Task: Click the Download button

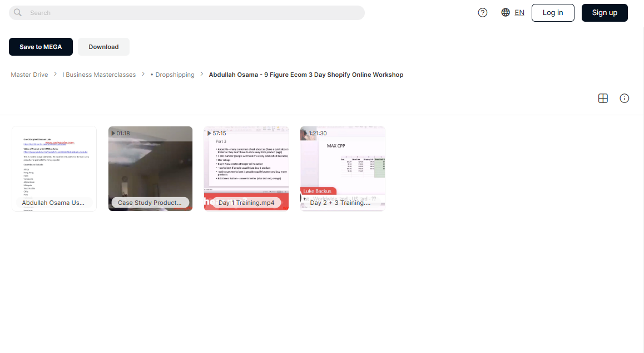Action: [x=103, y=47]
